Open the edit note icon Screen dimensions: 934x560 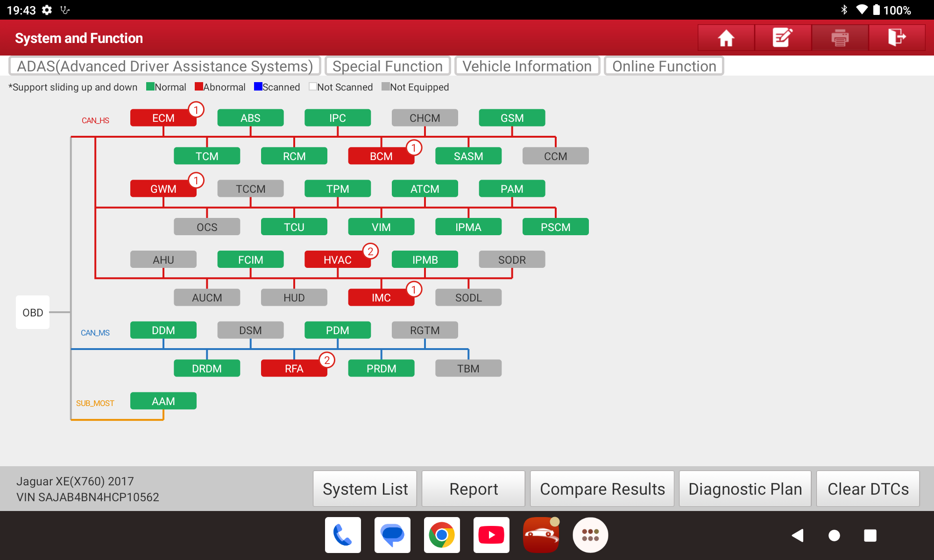(x=783, y=38)
